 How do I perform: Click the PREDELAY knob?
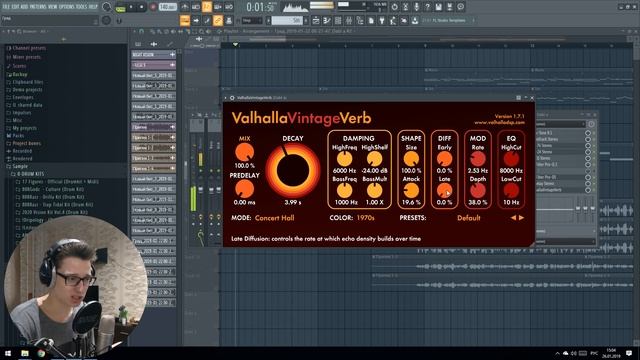click(244, 189)
